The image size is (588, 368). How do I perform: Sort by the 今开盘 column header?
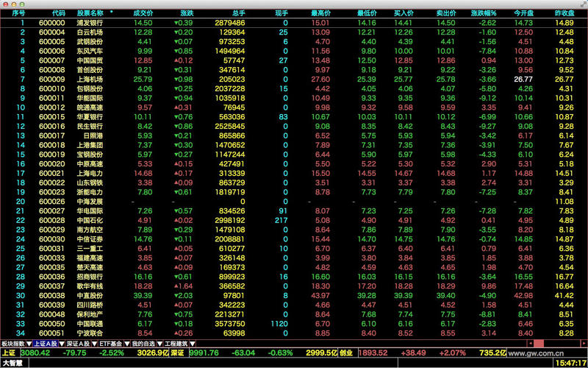pos(524,13)
